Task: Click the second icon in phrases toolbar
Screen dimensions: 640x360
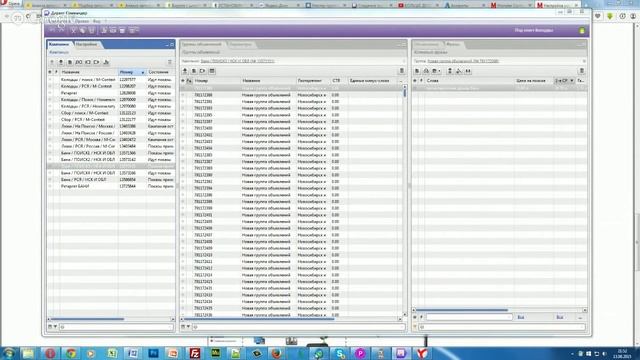Action: [x=426, y=71]
